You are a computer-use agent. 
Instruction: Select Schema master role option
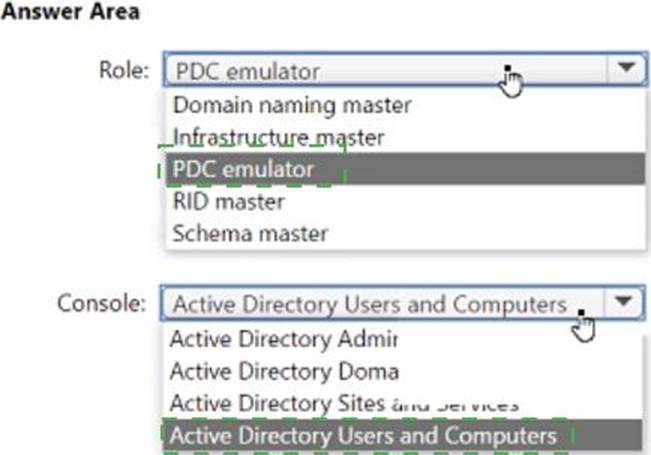[x=249, y=234]
